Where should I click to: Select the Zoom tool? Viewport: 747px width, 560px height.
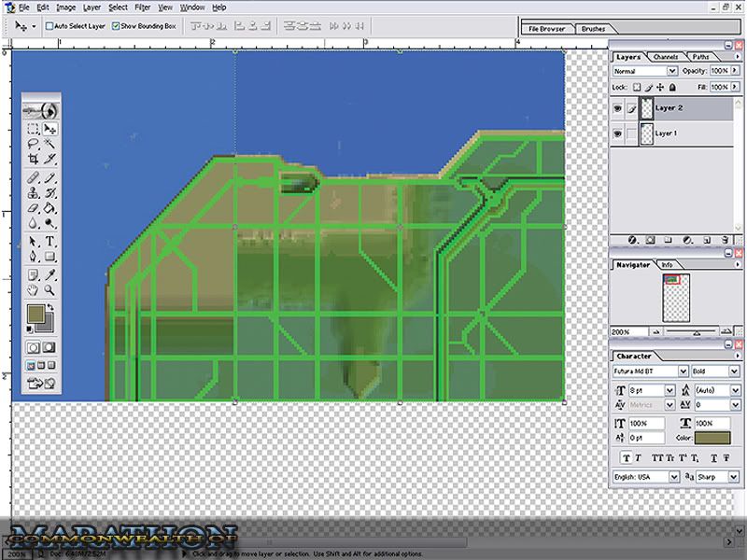click(x=49, y=289)
